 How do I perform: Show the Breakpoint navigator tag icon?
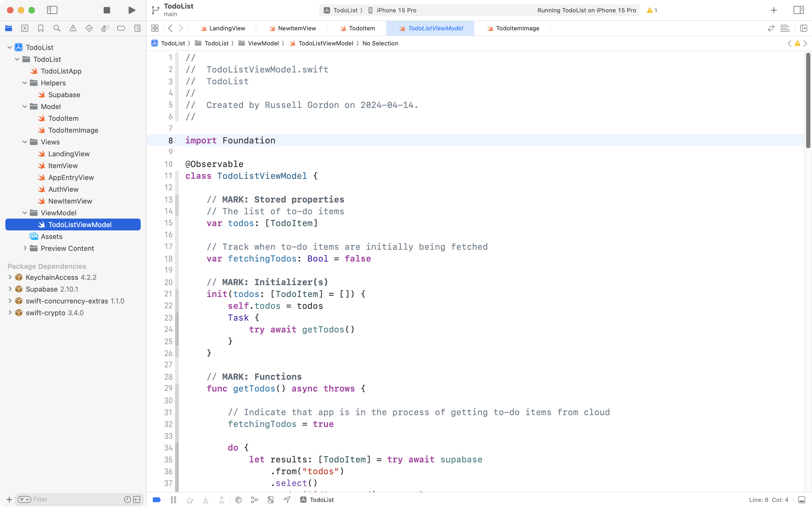pyautogui.click(x=121, y=28)
